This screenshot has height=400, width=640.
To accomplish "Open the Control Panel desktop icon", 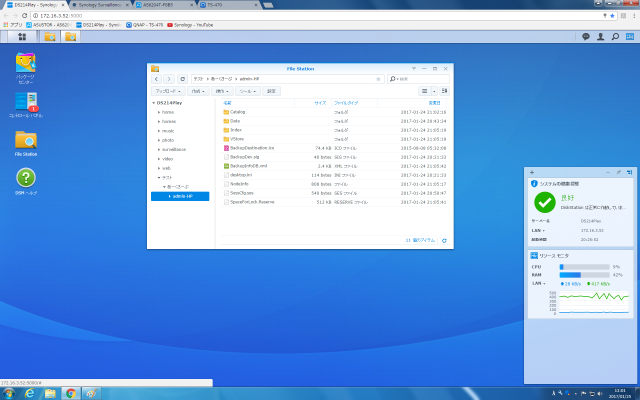I will 25,104.
